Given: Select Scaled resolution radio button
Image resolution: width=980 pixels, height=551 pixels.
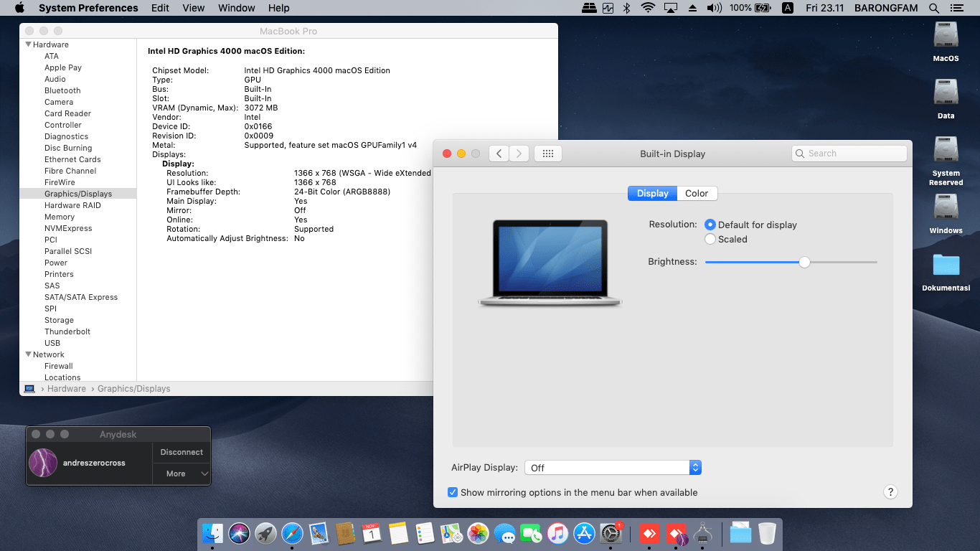Looking at the screenshot, I should pyautogui.click(x=710, y=239).
